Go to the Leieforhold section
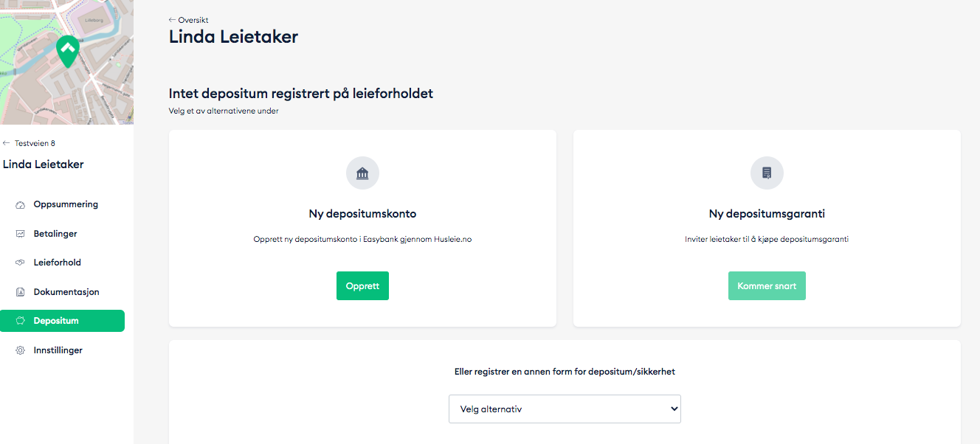980x444 pixels. pyautogui.click(x=57, y=263)
